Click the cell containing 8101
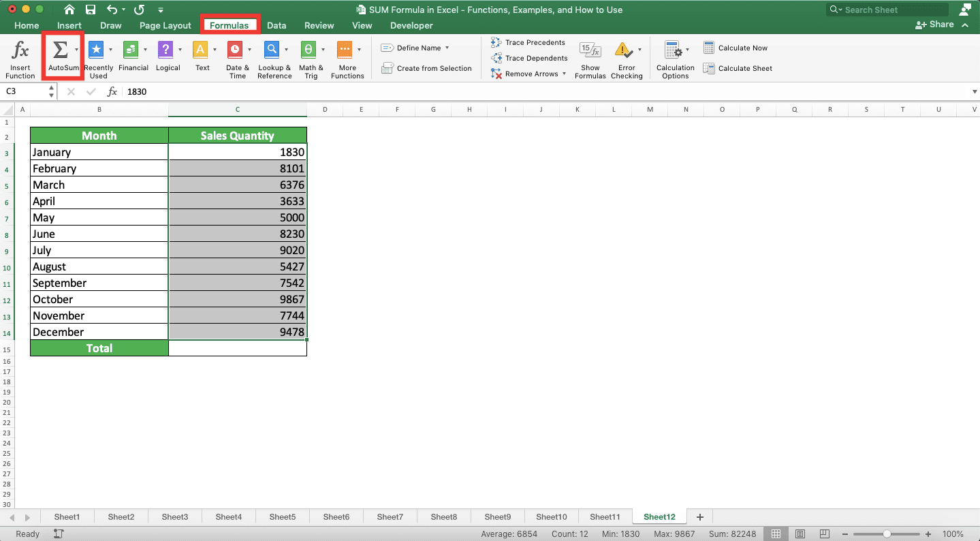980x541 pixels. (237, 168)
